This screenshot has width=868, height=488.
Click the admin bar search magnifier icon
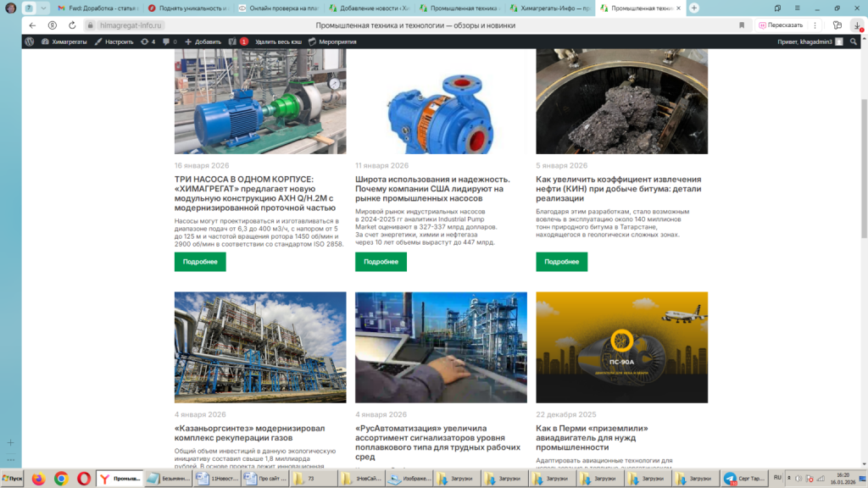click(854, 41)
